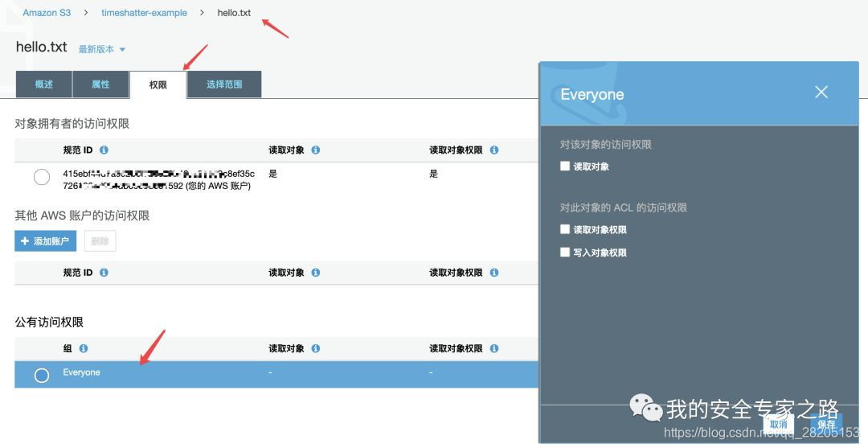Click info icon beside other accounts 读取对象
Image resolution: width=868 pixels, height=448 pixels.
coord(316,273)
